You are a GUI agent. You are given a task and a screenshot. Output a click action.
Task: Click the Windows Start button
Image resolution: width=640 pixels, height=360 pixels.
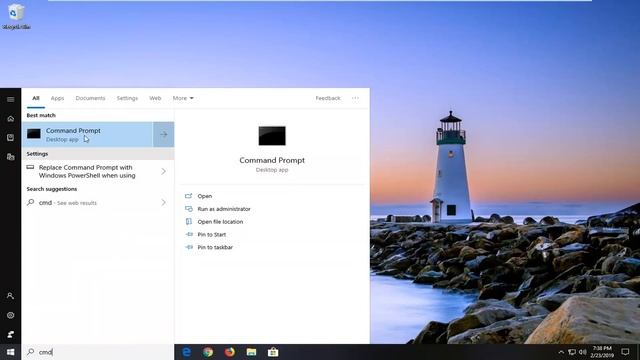(x=11, y=352)
